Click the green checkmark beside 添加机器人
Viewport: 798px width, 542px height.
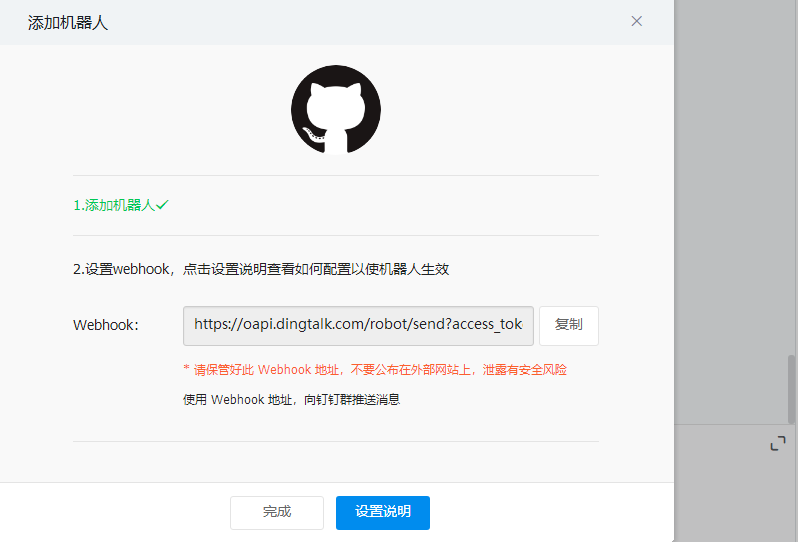(162, 205)
